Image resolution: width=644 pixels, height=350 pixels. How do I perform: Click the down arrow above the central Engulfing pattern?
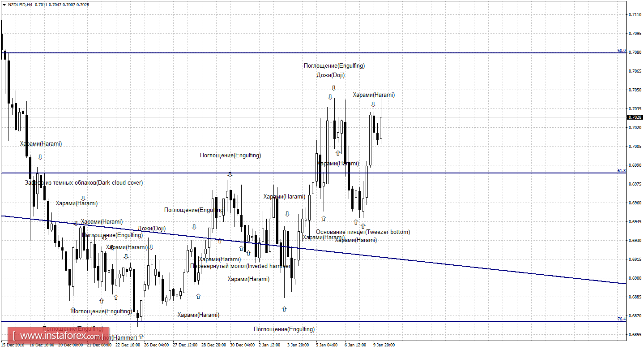coord(230,173)
